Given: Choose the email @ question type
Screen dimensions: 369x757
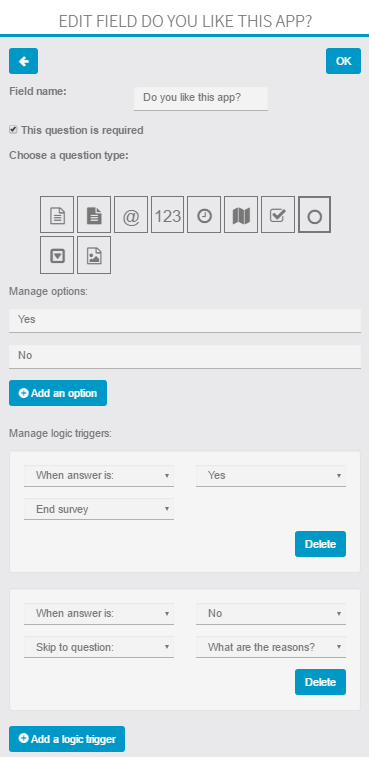Looking at the screenshot, I should [131, 214].
